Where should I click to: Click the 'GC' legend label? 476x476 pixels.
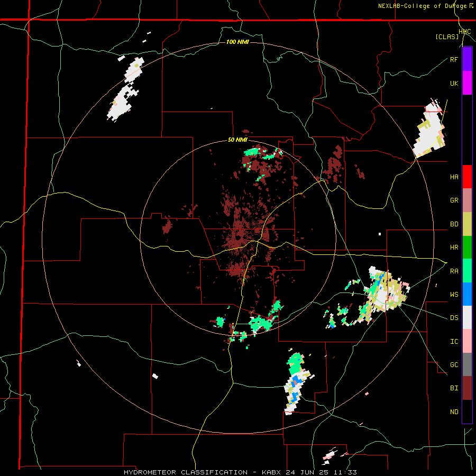(454, 365)
